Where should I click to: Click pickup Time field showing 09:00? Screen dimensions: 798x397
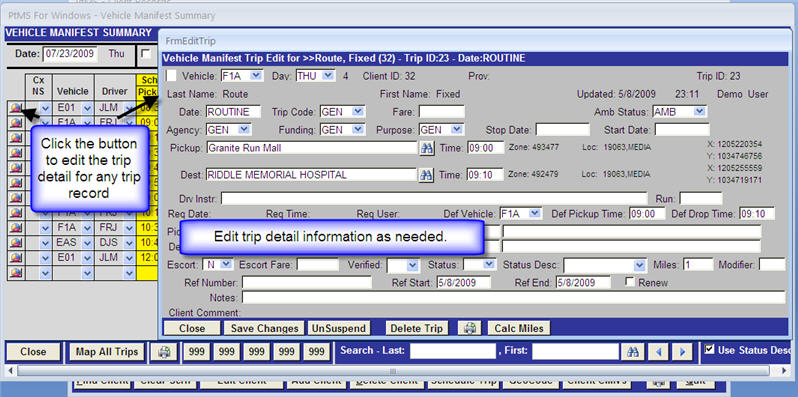click(x=485, y=148)
